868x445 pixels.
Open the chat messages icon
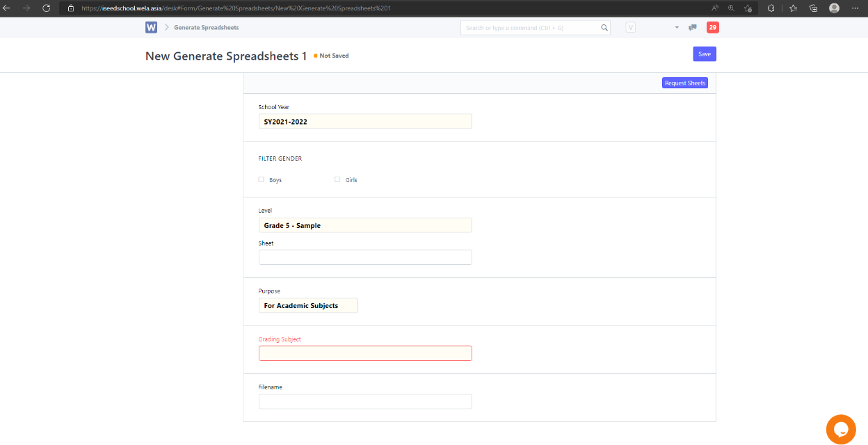692,28
